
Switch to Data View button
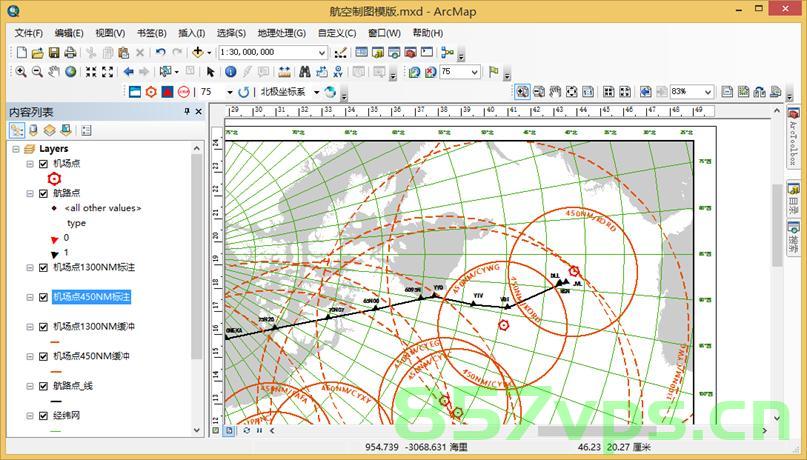click(216, 431)
